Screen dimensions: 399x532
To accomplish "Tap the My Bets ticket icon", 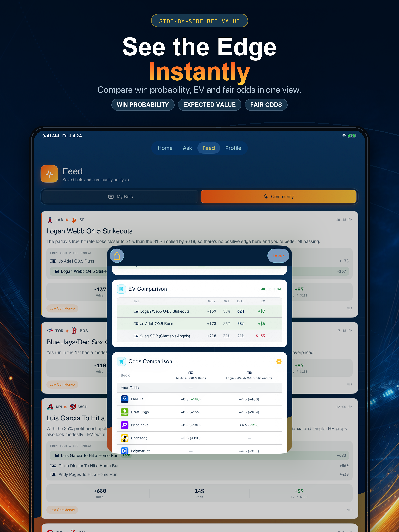I will click(x=111, y=197).
